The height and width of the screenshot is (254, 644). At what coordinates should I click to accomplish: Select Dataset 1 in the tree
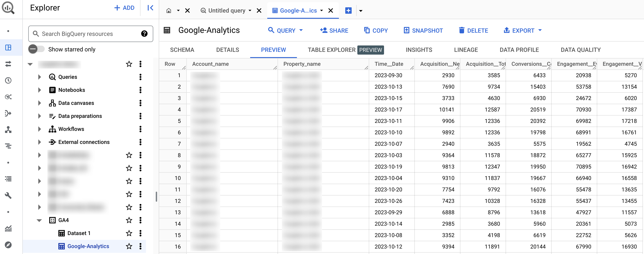(79, 233)
